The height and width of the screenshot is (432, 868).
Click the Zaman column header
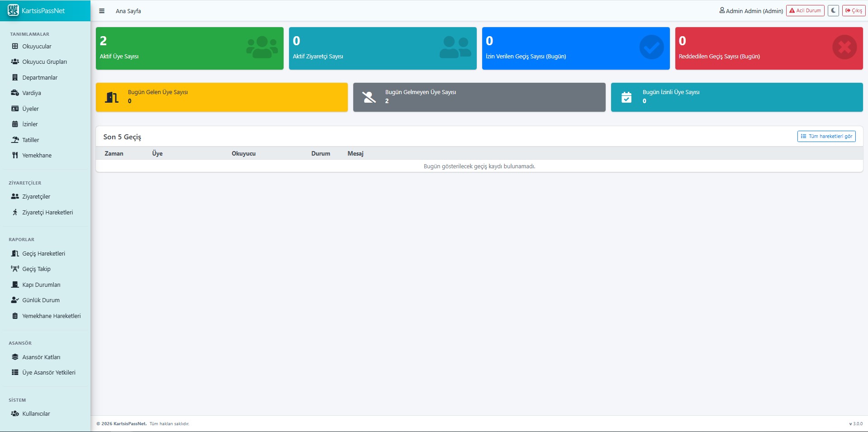114,153
